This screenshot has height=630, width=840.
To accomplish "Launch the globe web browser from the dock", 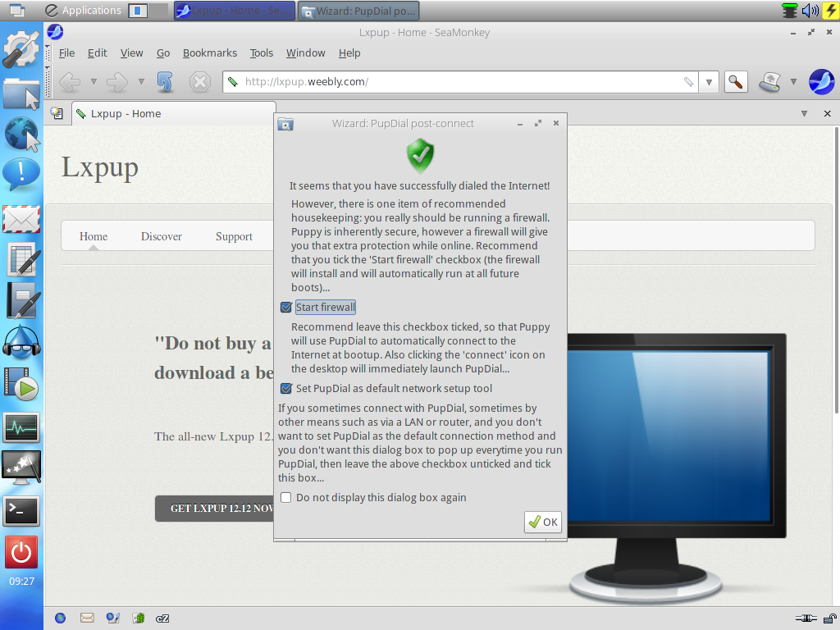I will (21, 134).
